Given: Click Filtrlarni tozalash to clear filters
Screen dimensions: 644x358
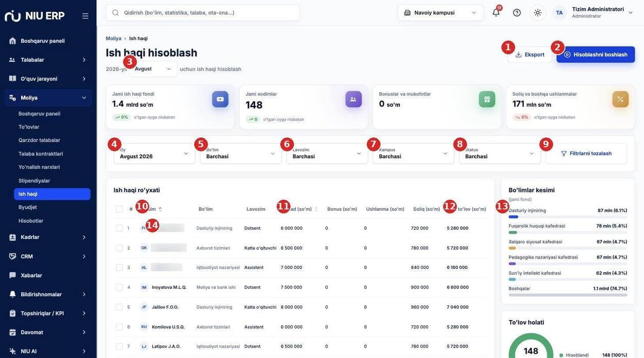Looking at the screenshot, I should click(586, 154).
